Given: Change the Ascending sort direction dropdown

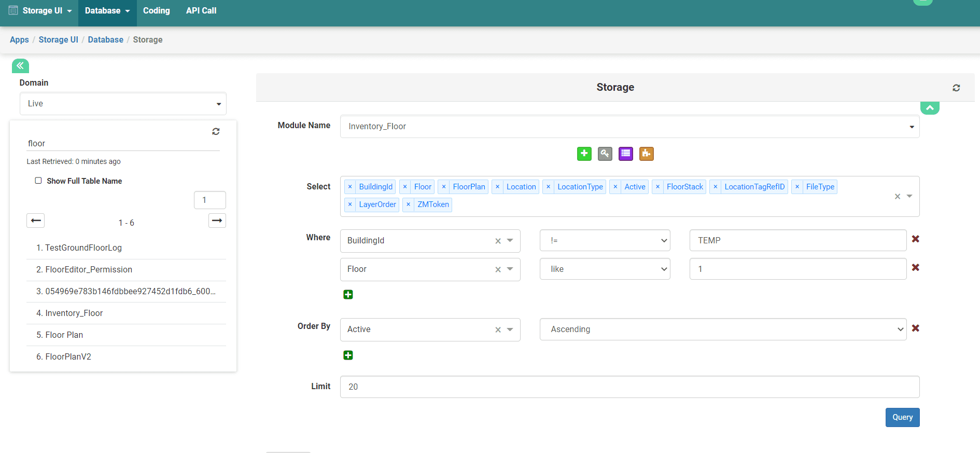Looking at the screenshot, I should (x=723, y=329).
